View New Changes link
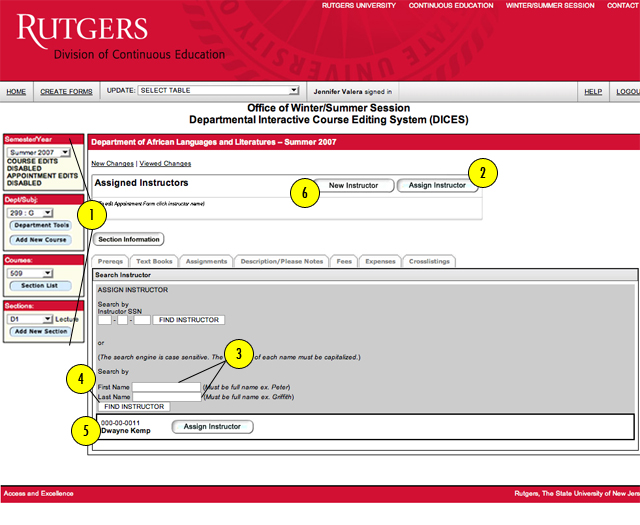The width and height of the screenshot is (640, 525). (x=112, y=163)
